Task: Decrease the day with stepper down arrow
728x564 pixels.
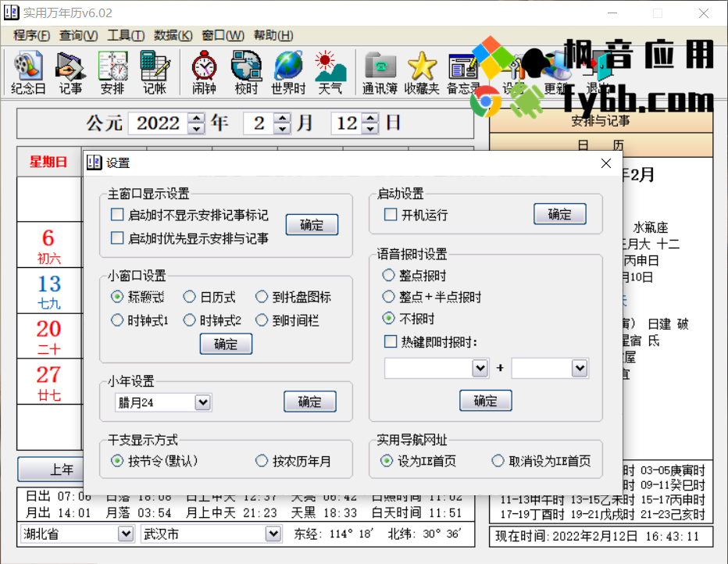Action: (370, 129)
